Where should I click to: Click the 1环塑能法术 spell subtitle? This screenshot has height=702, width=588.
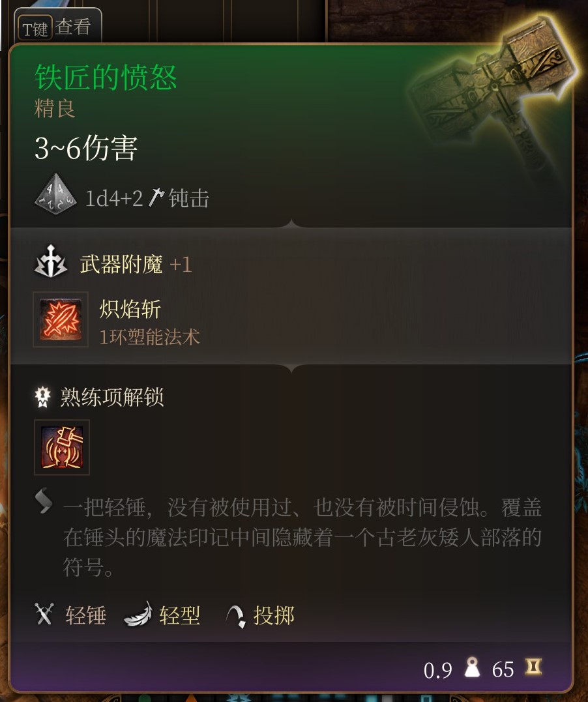[x=149, y=337]
